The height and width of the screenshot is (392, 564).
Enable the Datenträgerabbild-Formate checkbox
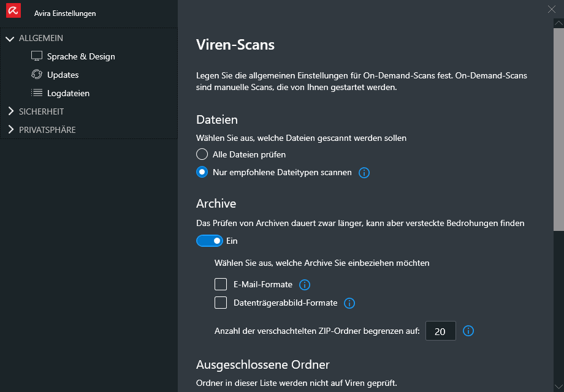[221, 303]
